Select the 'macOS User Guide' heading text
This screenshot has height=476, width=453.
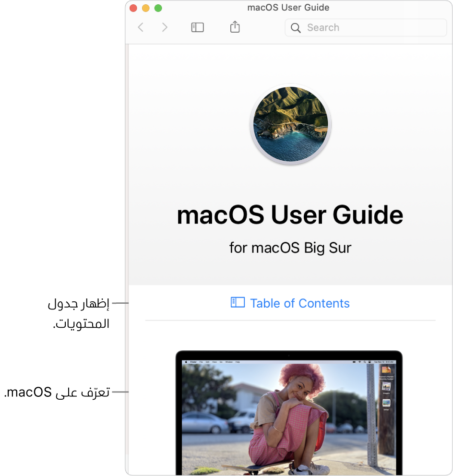pos(290,215)
